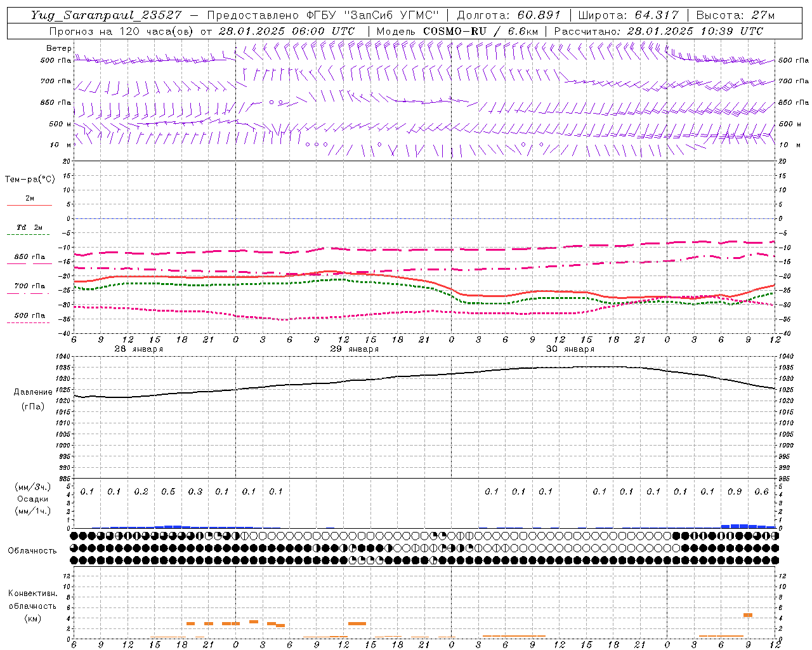Click the 'Конвективн.' convective cloud label
Screen dimensions: 812x650
click(32, 594)
